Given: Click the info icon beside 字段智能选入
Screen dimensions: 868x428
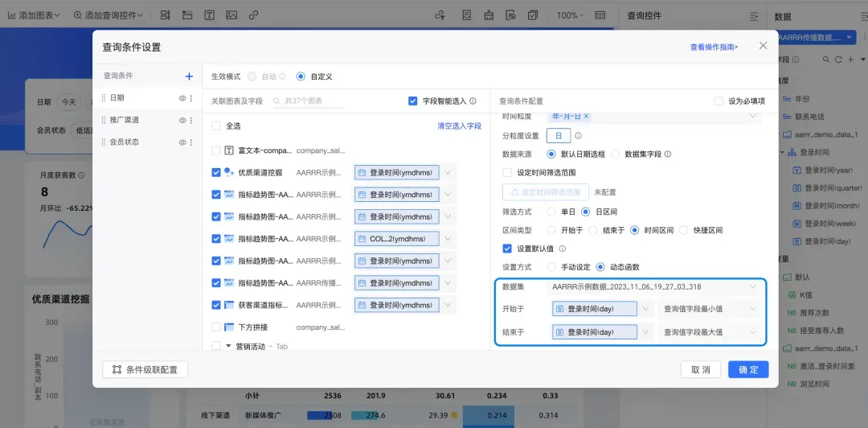Looking at the screenshot, I should point(473,101).
